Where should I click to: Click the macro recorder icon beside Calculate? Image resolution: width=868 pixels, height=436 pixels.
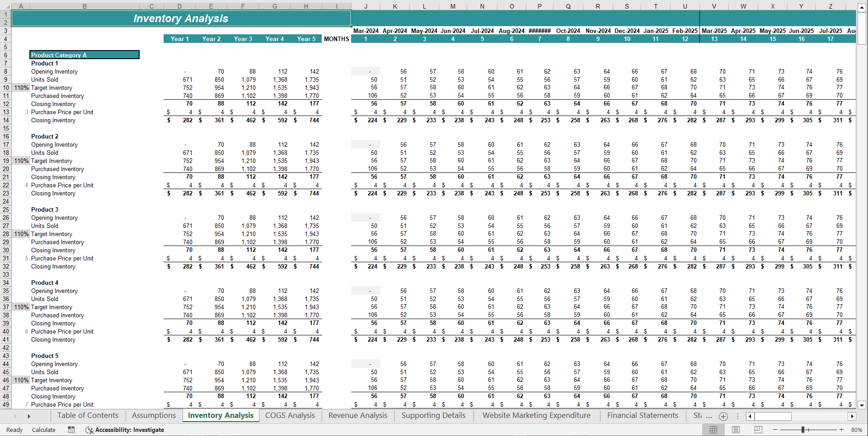point(71,430)
